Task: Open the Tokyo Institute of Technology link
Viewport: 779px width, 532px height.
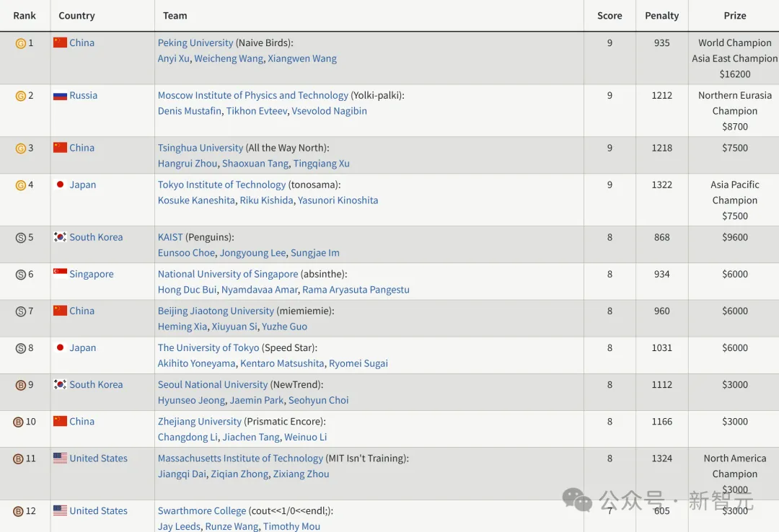Action: [x=221, y=185]
